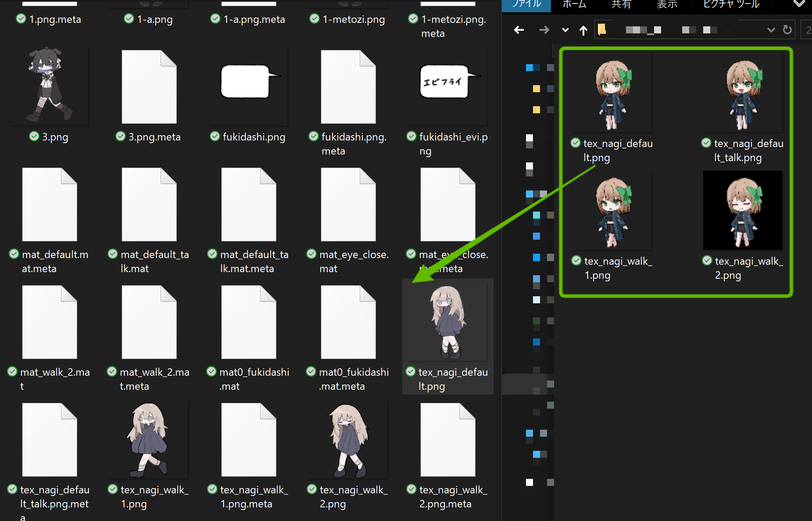Select tex_nagi_walk_2.png with black background

click(742, 211)
